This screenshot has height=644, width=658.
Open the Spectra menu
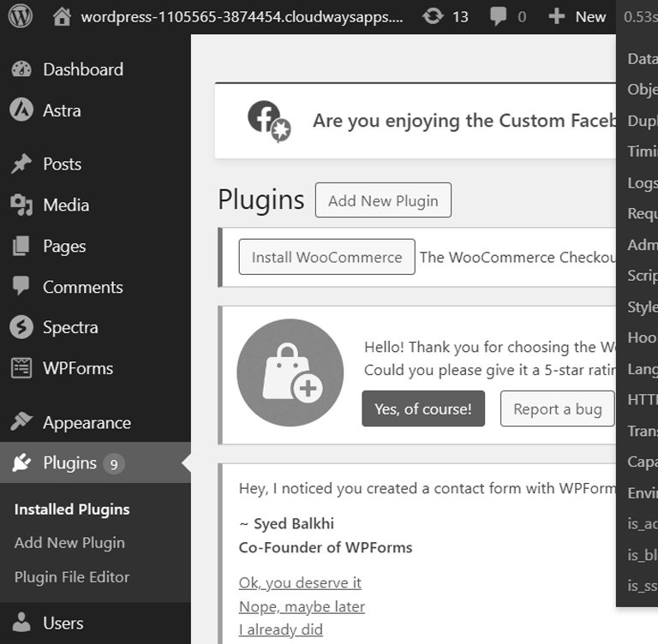tap(70, 328)
